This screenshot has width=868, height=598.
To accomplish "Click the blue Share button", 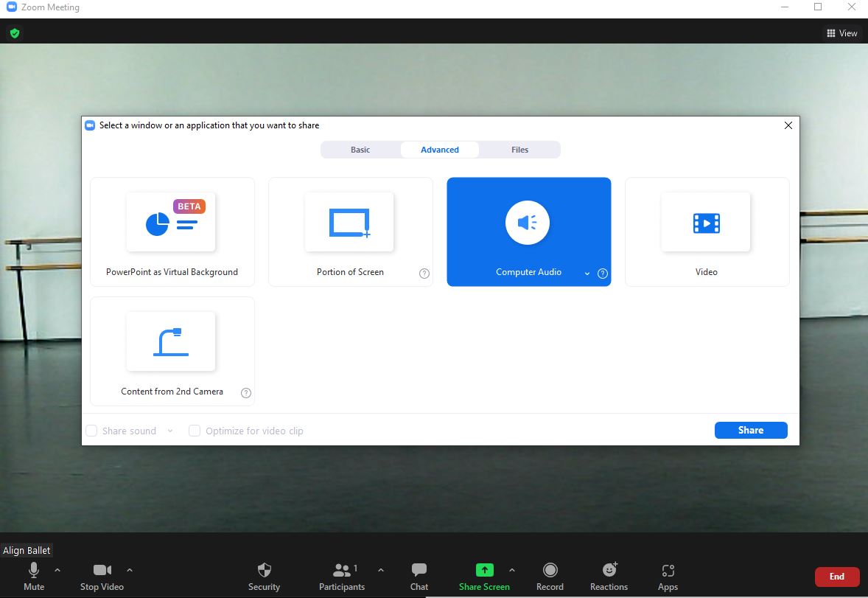I will pos(751,430).
